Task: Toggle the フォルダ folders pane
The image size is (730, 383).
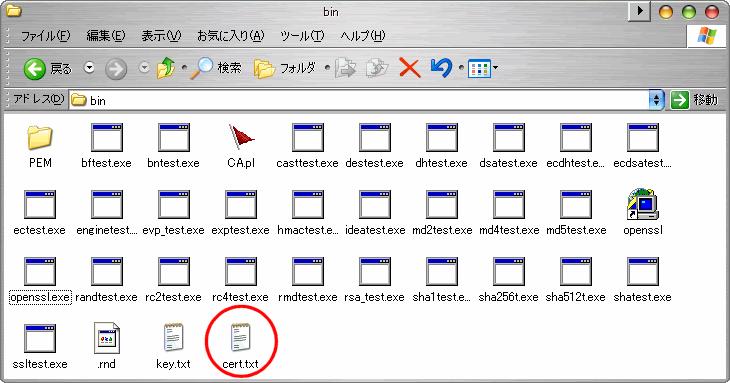Action: pos(285,68)
